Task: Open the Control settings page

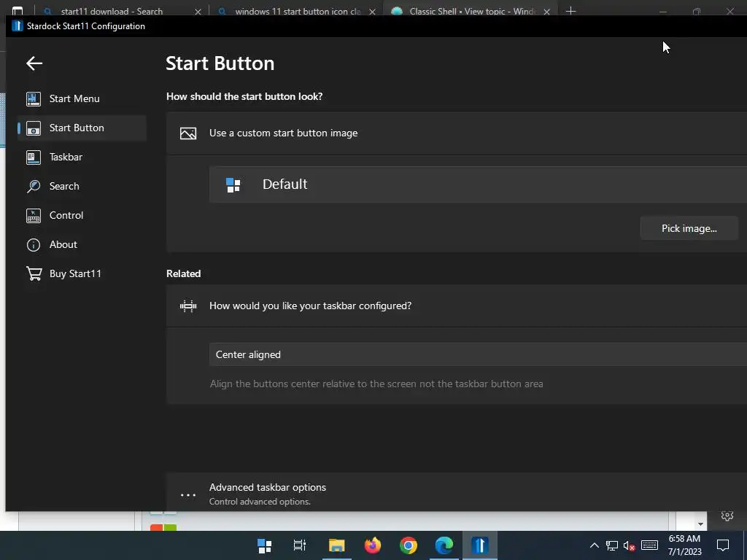Action: (x=82, y=215)
